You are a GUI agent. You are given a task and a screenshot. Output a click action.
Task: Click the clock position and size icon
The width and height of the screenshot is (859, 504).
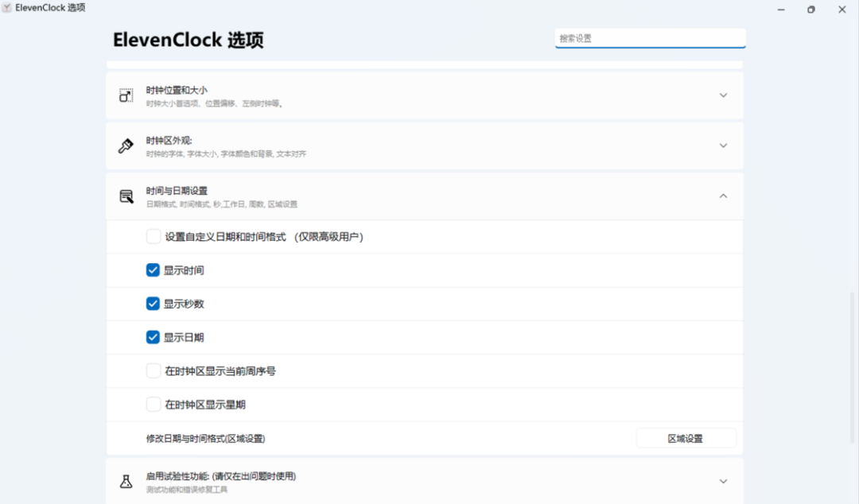(x=126, y=95)
